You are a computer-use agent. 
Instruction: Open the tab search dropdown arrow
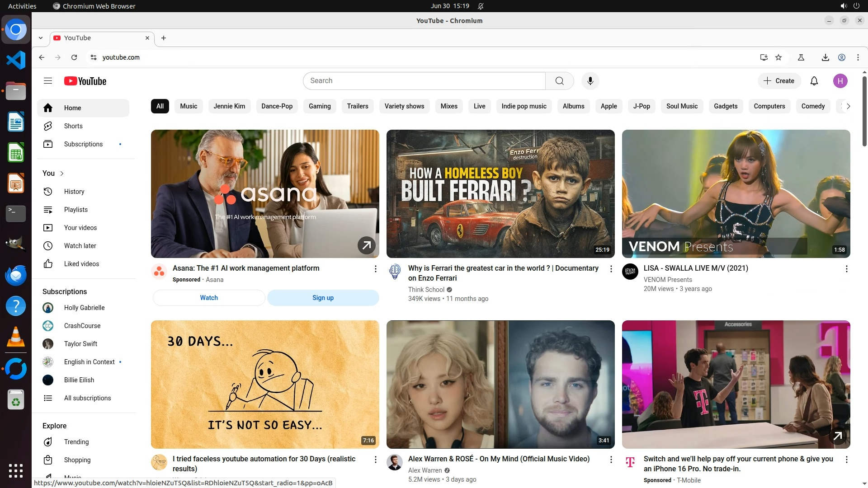(x=41, y=38)
